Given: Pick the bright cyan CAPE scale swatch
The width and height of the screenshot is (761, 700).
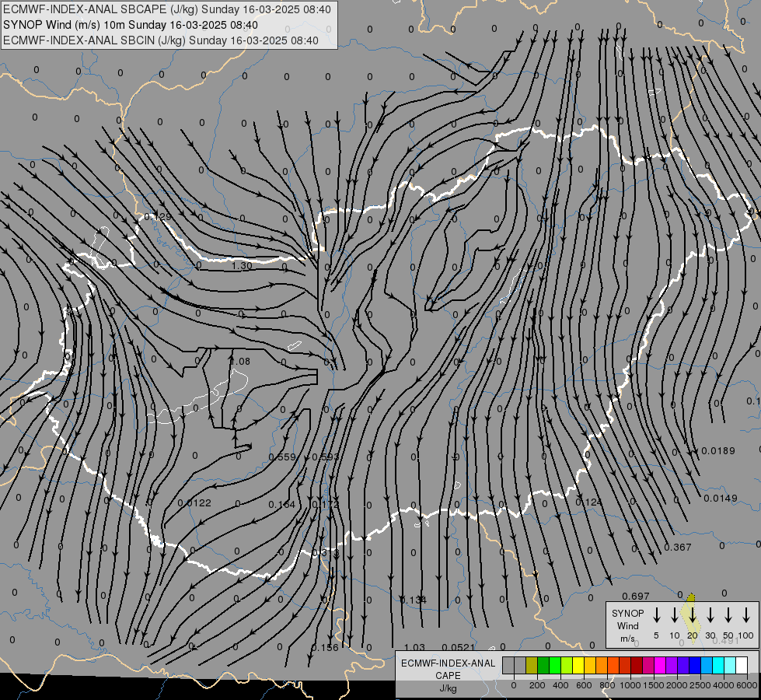Looking at the screenshot, I should tap(718, 665).
